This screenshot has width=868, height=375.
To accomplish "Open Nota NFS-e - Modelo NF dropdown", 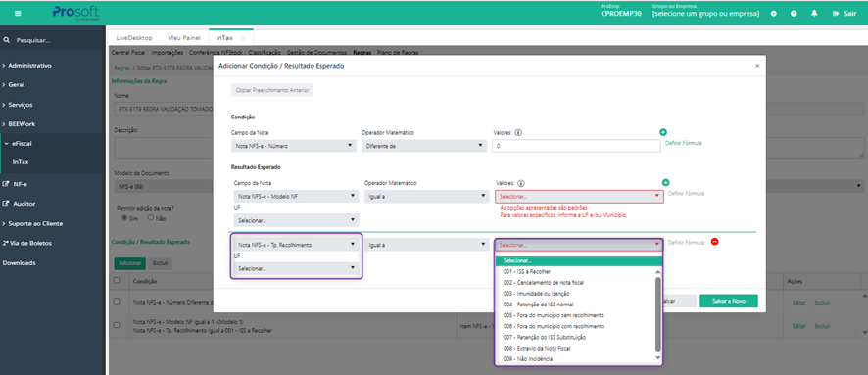I will click(295, 196).
